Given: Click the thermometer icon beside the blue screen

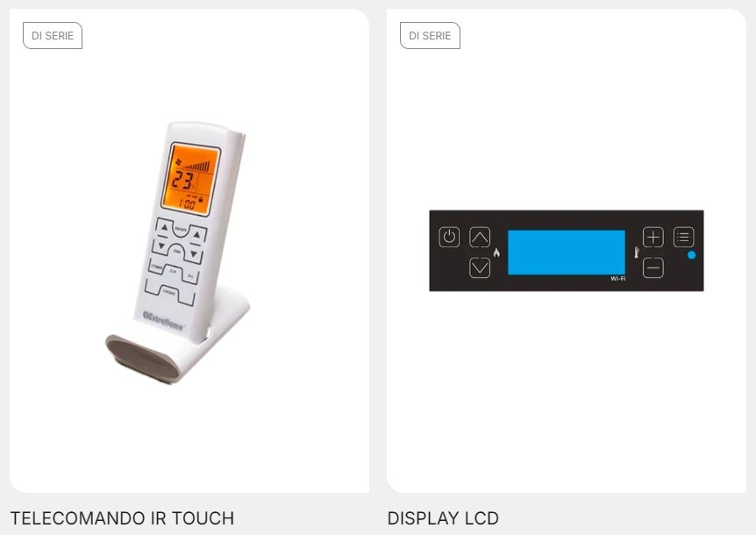Looking at the screenshot, I should tap(637, 253).
